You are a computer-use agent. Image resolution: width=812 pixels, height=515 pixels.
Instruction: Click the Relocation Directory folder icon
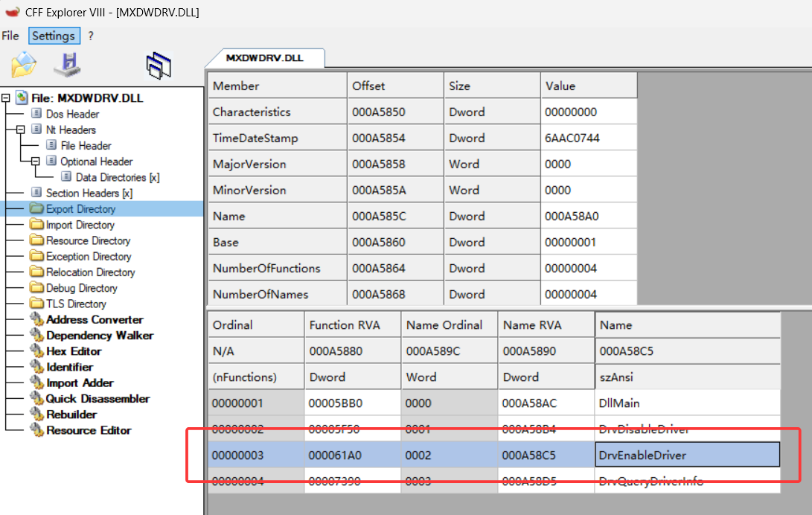(x=36, y=272)
